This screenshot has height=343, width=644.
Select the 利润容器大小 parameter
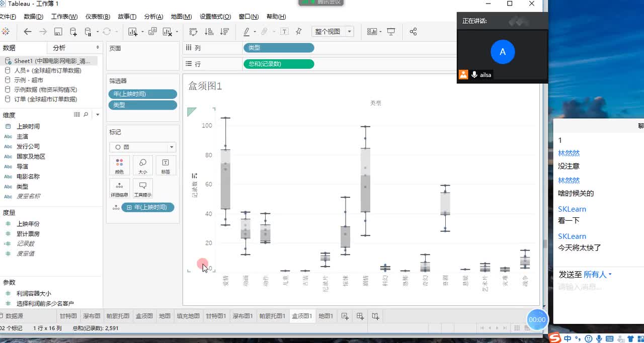pos(34,293)
